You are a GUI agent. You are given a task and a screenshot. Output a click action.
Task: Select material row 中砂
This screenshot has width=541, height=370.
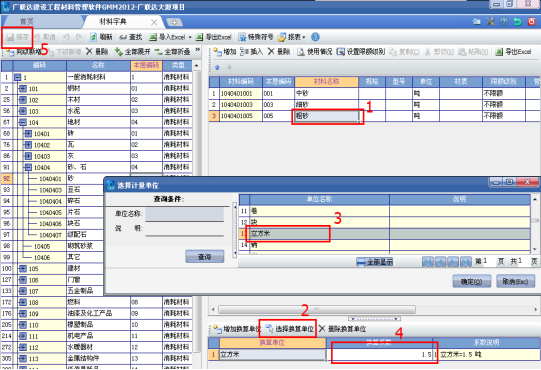coord(375,94)
